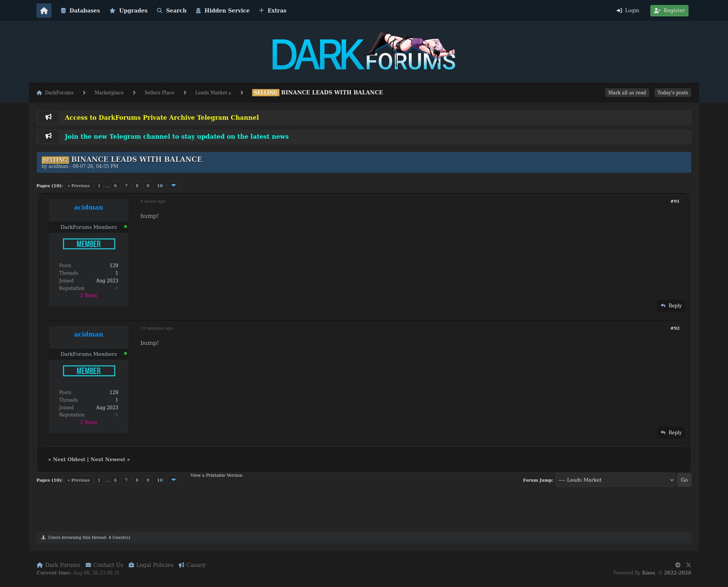Open the Contact Us footer link
Viewport: 728px width, 587px height.
pos(104,565)
